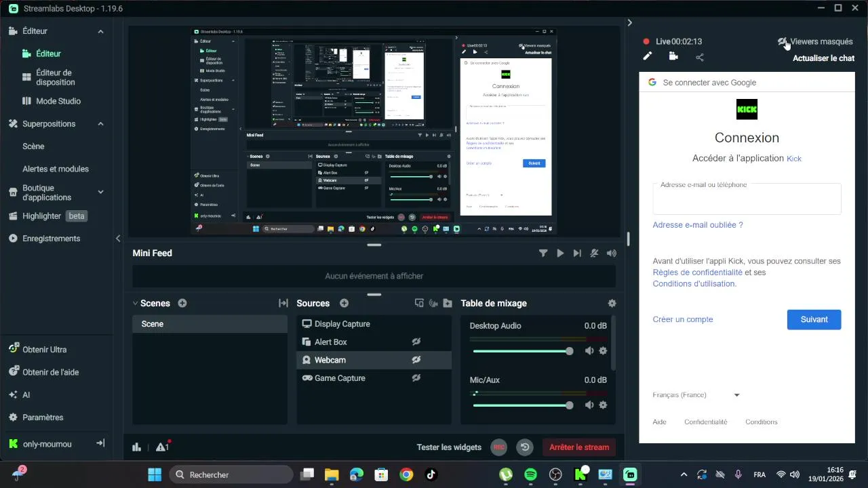The width and height of the screenshot is (868, 488).
Task: Click Adresse e-mail oubliée link
Action: pos(698,225)
